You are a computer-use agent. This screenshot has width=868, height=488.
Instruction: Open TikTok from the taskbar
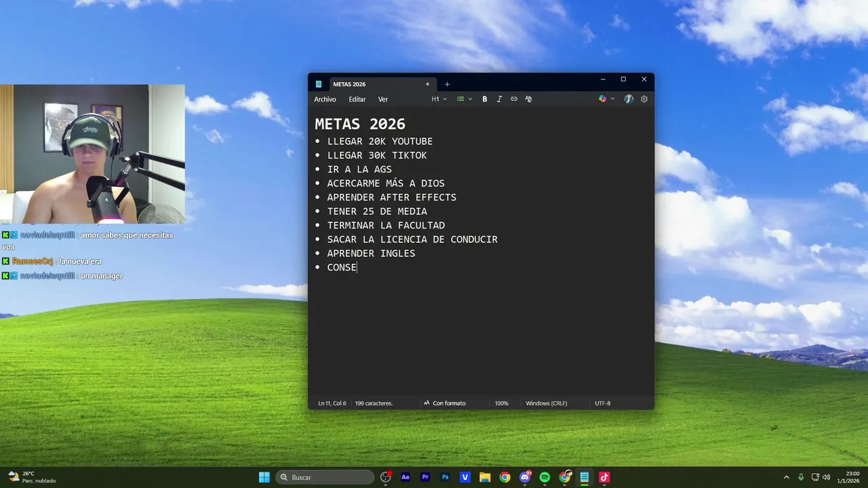(x=604, y=477)
